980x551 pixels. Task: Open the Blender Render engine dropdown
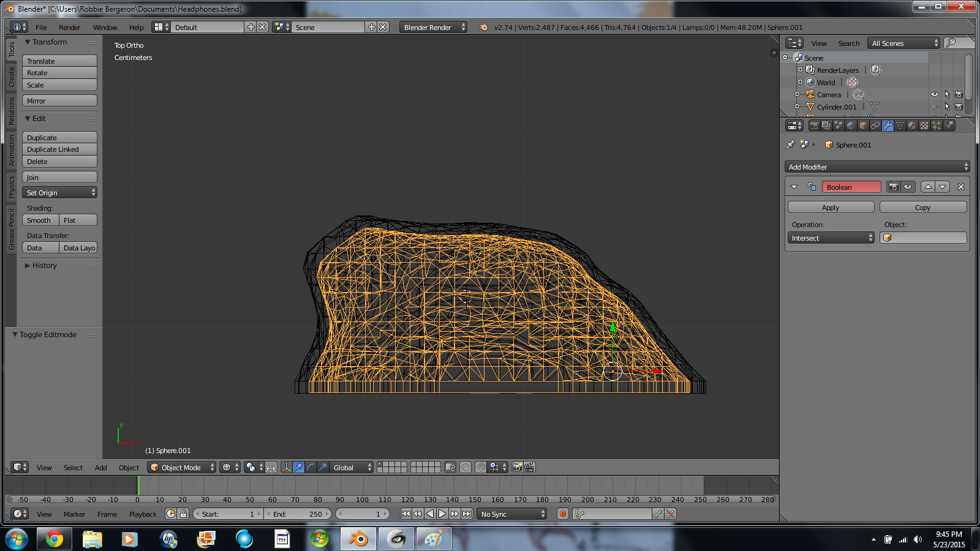pos(433,27)
